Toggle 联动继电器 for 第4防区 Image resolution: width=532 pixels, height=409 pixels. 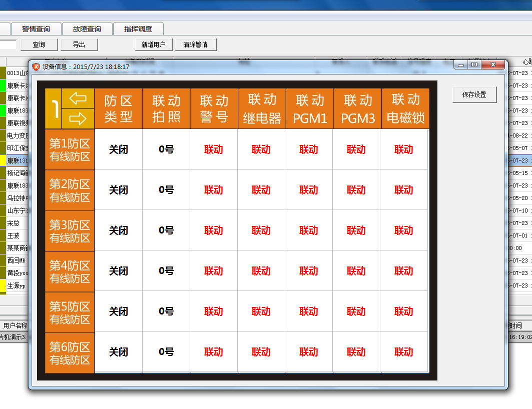(x=261, y=271)
